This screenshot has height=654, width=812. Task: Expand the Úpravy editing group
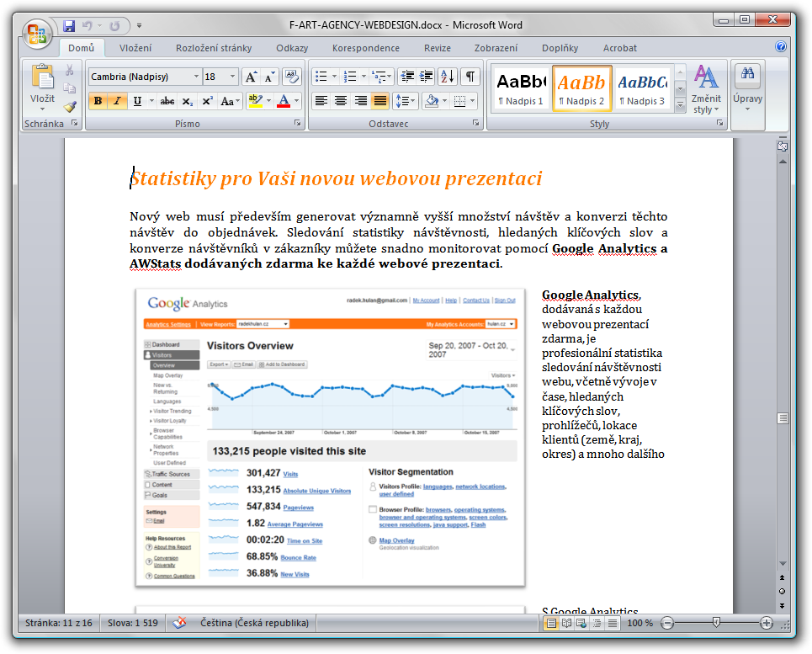747,89
